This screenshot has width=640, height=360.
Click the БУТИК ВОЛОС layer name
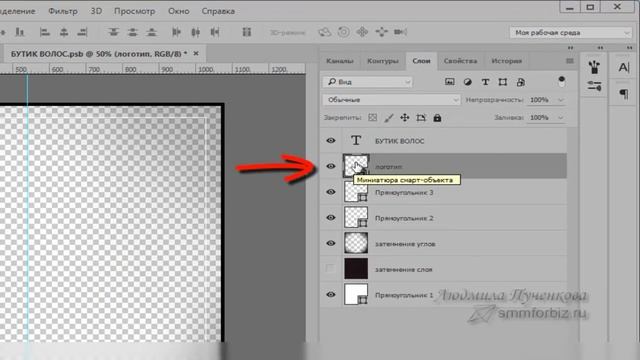(400, 141)
